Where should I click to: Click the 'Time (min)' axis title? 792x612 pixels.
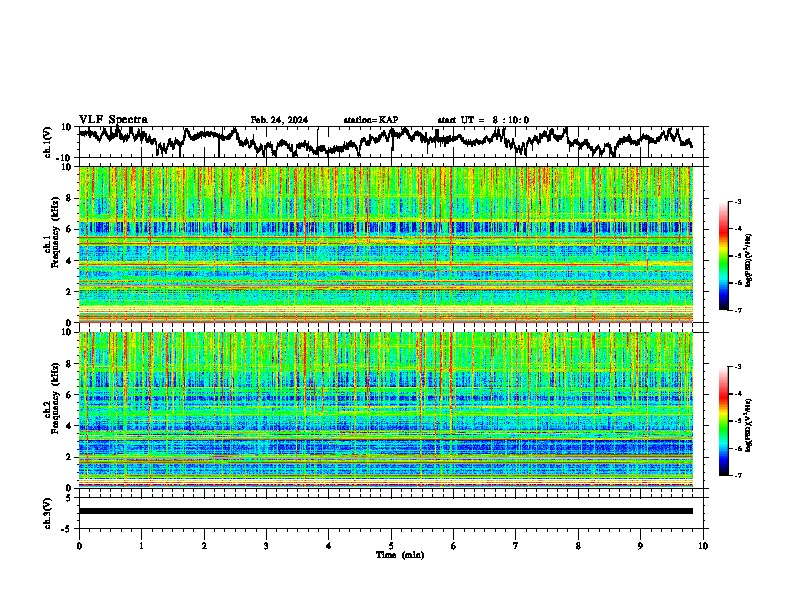coord(400,555)
